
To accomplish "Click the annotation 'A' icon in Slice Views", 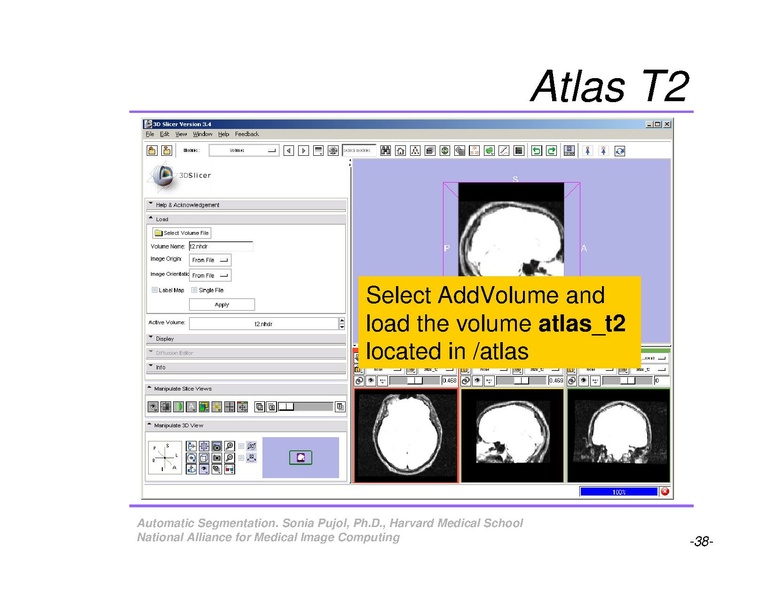I will pos(191,407).
